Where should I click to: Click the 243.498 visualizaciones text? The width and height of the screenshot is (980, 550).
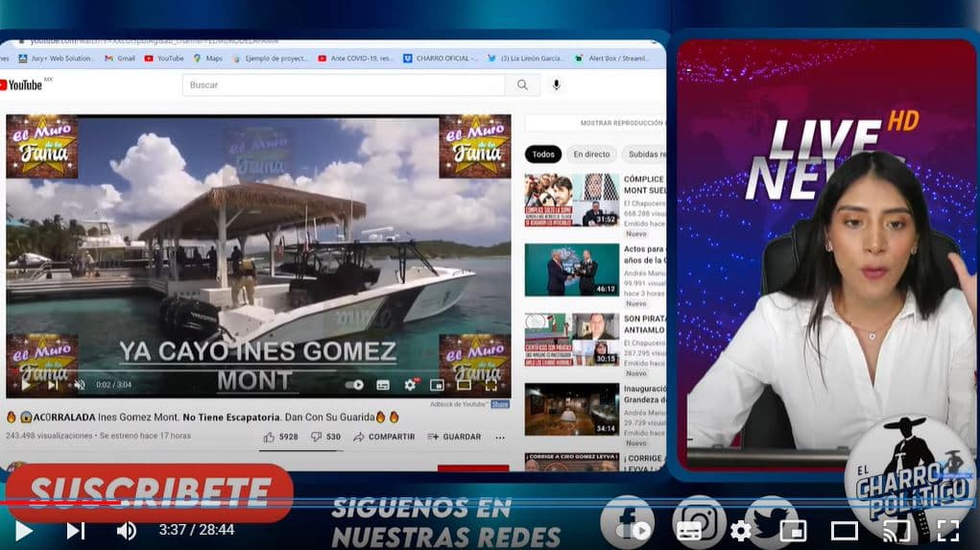pos(49,436)
